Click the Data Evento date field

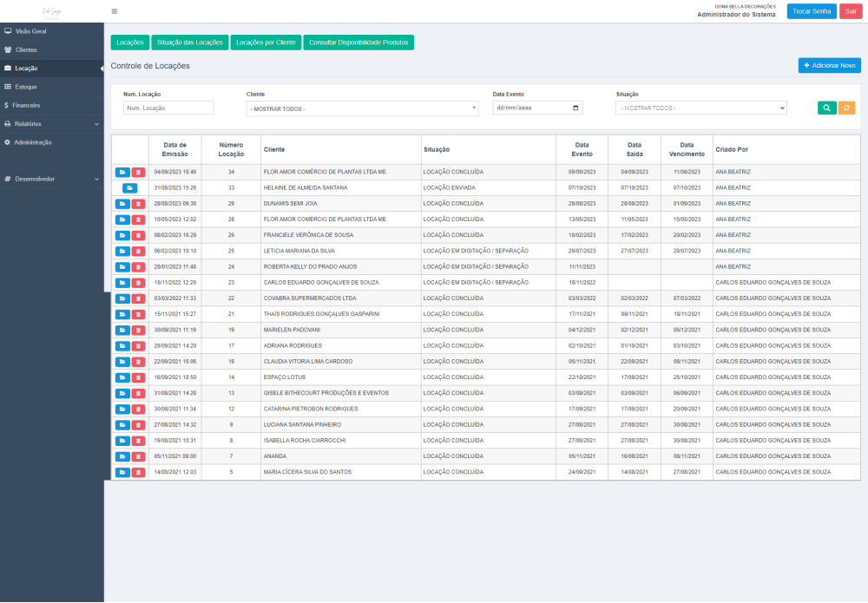coord(537,108)
